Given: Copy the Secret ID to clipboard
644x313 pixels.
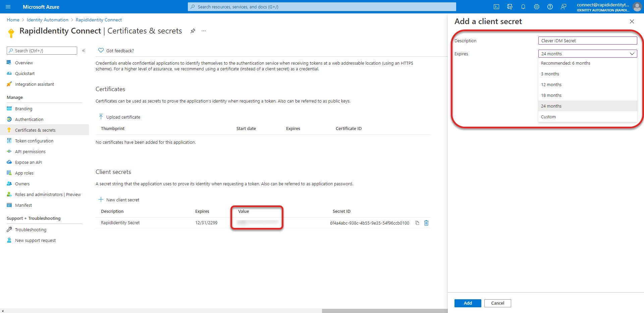Looking at the screenshot, I should click(417, 223).
